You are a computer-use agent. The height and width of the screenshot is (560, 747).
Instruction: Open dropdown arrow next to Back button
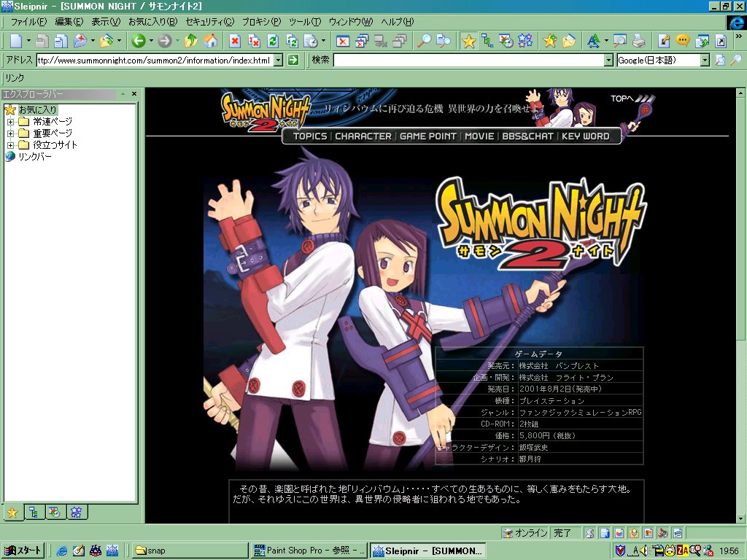click(151, 41)
